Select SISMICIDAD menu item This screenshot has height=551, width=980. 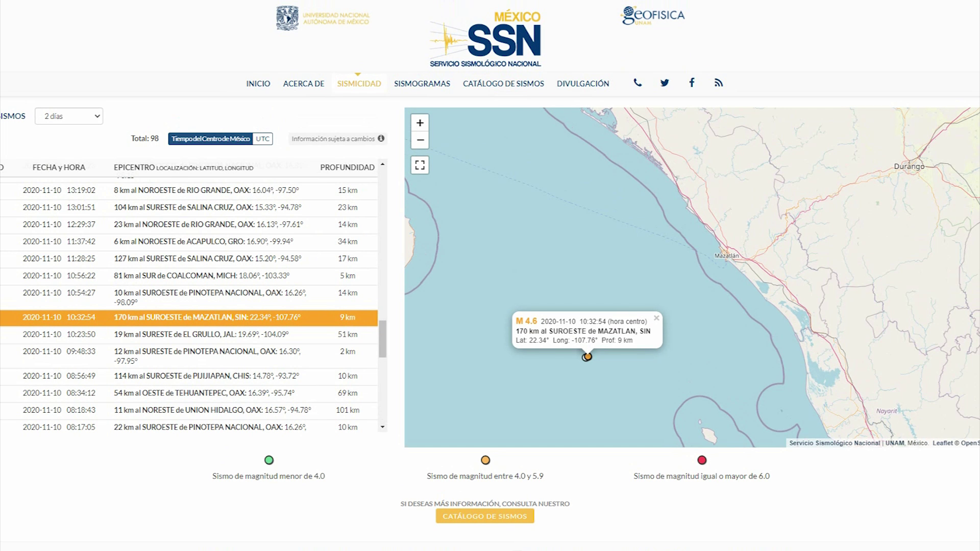point(359,84)
